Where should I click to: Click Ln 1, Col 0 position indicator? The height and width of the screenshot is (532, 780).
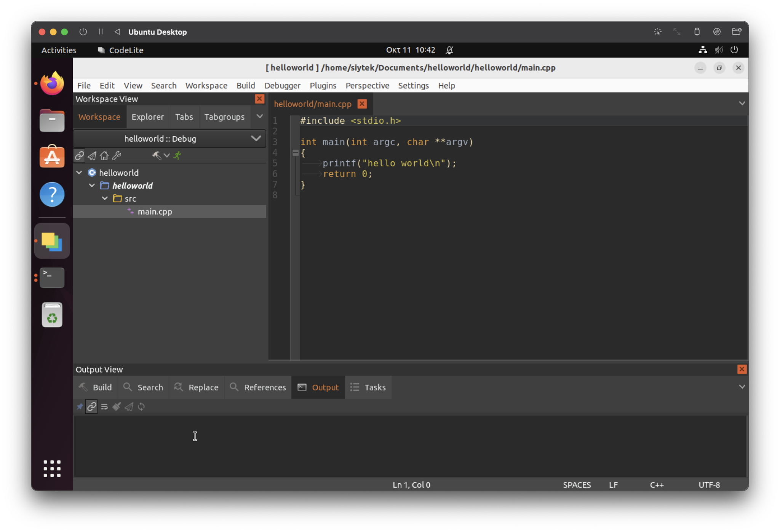(x=411, y=485)
